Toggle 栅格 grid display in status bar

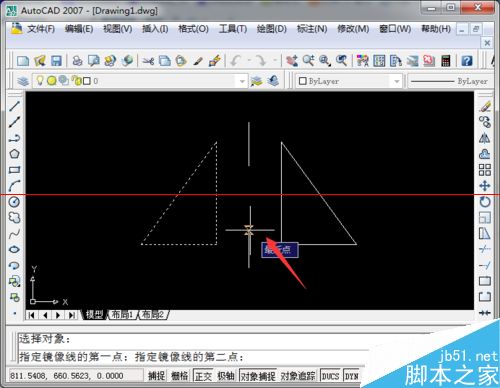[179, 376]
